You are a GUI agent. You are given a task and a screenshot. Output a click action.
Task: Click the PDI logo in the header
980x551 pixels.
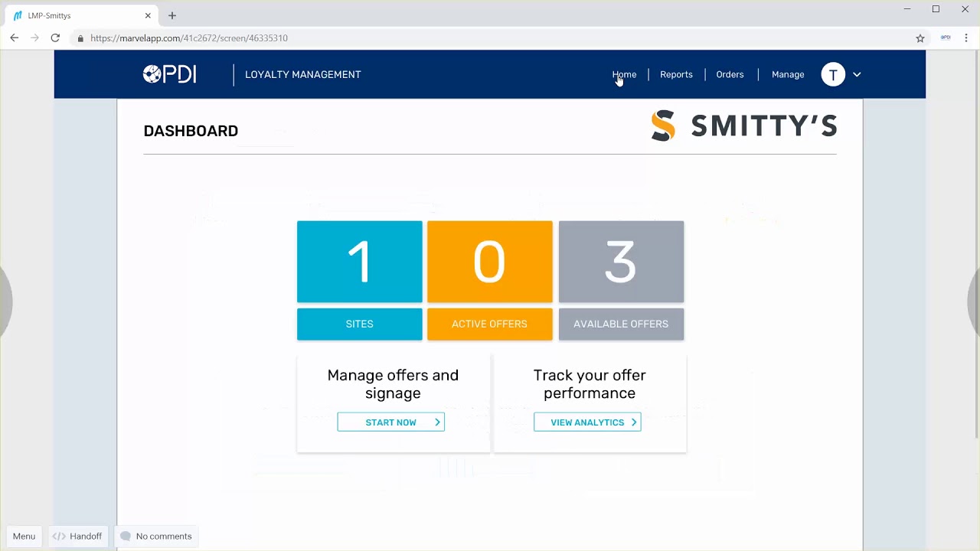point(169,74)
